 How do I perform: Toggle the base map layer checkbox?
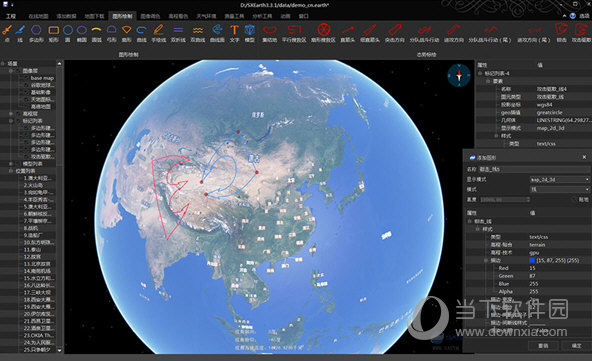pyautogui.click(x=26, y=78)
